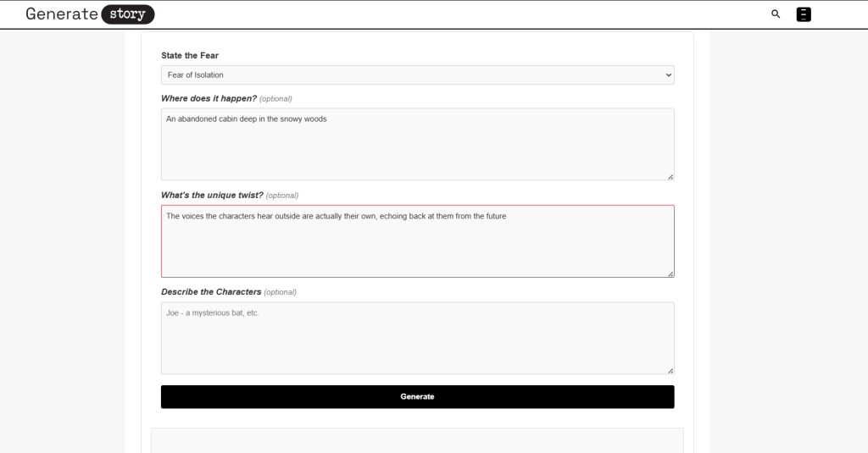Focus the abandoned cabin location text field

point(417,144)
